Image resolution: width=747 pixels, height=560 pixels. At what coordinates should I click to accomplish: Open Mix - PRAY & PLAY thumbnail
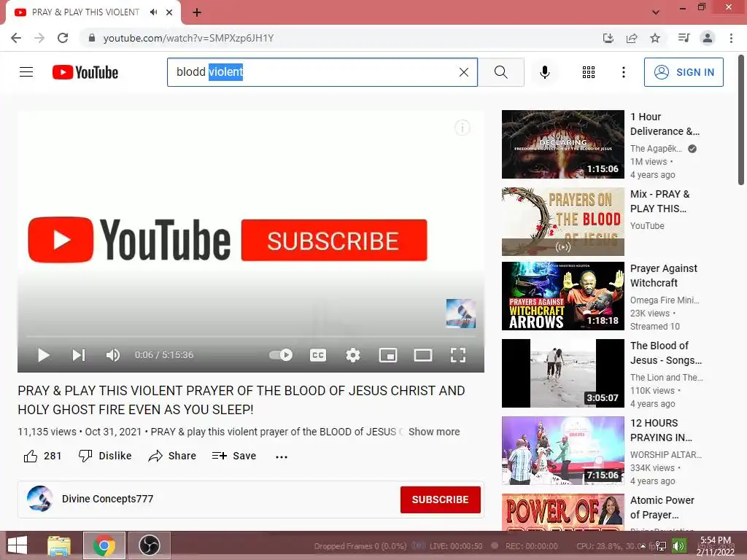(563, 222)
